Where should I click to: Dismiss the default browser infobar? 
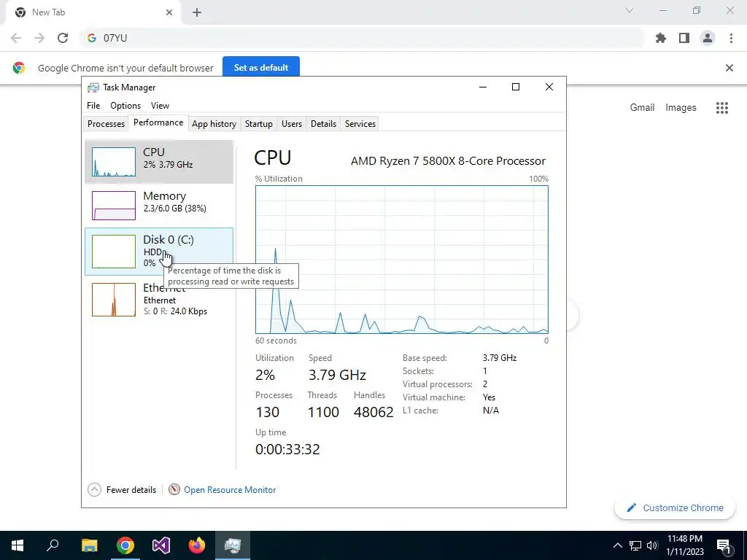(x=729, y=68)
